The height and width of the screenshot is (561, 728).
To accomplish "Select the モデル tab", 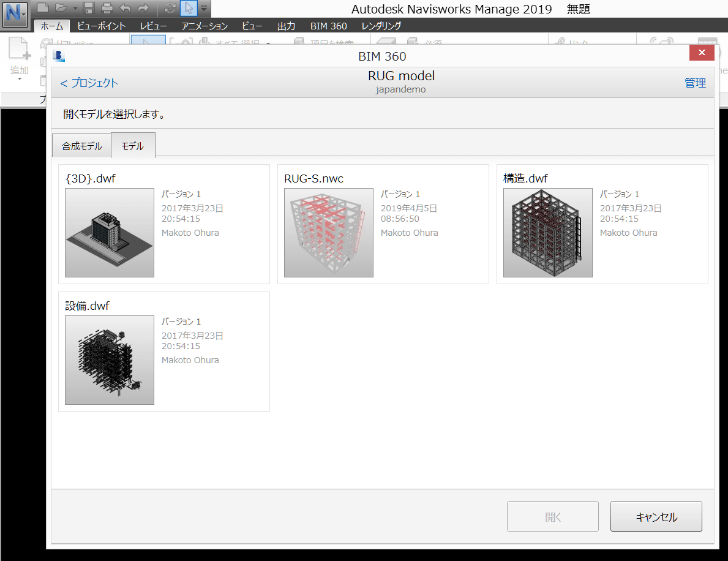I will coord(133,146).
